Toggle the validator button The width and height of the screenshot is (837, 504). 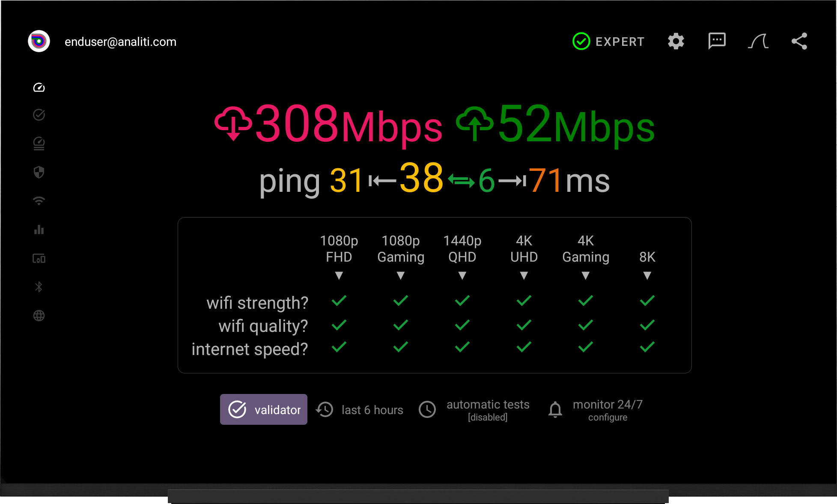264,409
